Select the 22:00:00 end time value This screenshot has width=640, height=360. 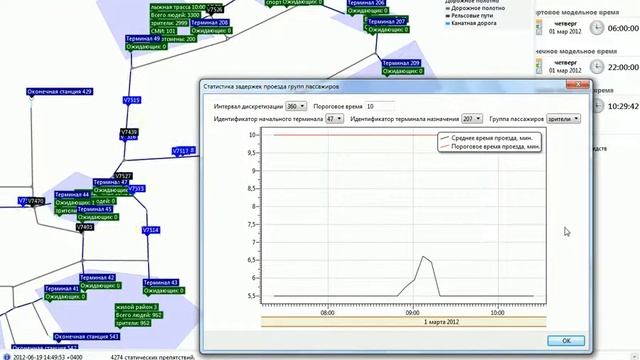click(623, 67)
